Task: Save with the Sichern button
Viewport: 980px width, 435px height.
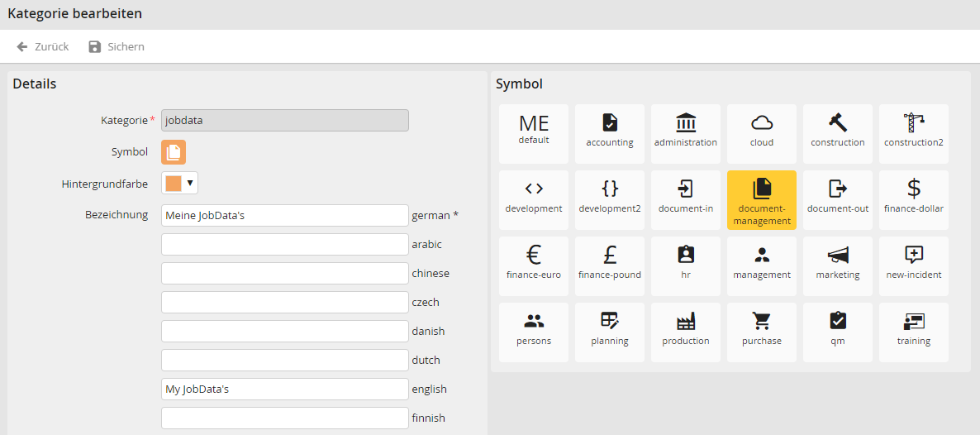Action: [x=117, y=47]
